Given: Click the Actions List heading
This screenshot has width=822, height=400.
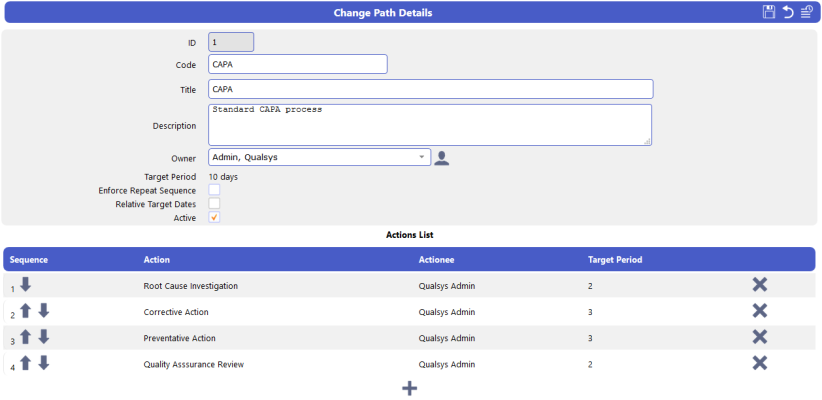Looking at the screenshot, I should 409,235.
